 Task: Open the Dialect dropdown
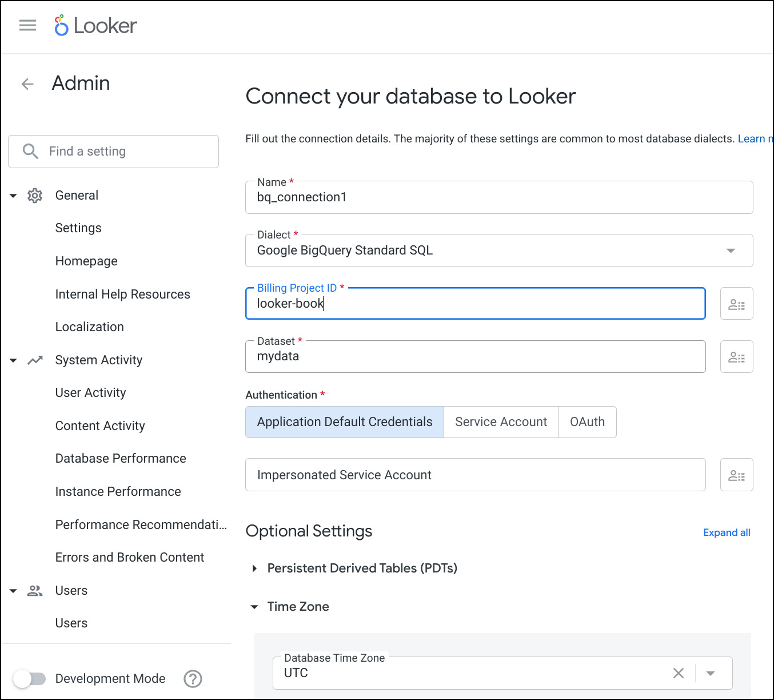tap(499, 250)
